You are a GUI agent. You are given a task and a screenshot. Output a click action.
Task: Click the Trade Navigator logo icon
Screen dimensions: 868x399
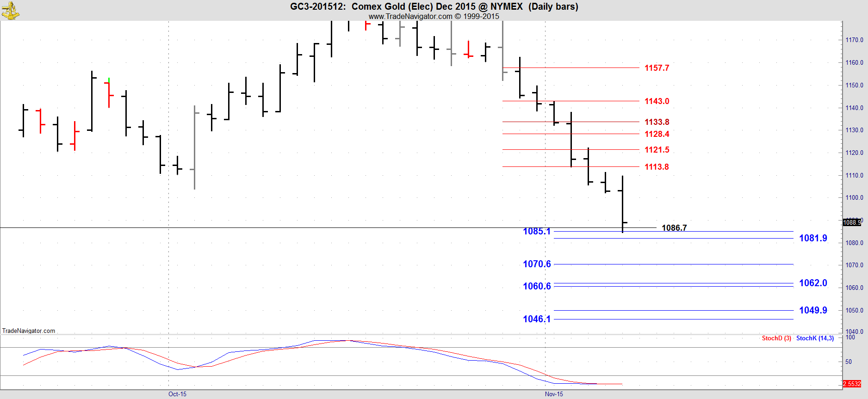point(10,10)
